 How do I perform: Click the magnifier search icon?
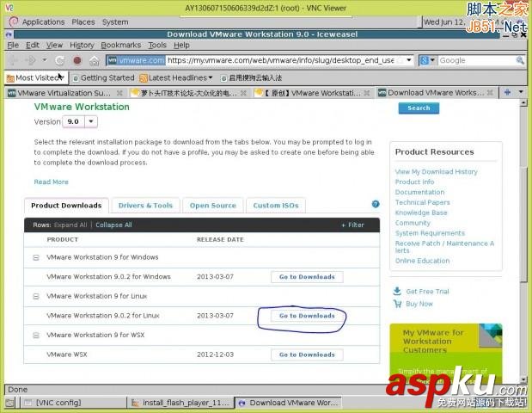(519, 60)
